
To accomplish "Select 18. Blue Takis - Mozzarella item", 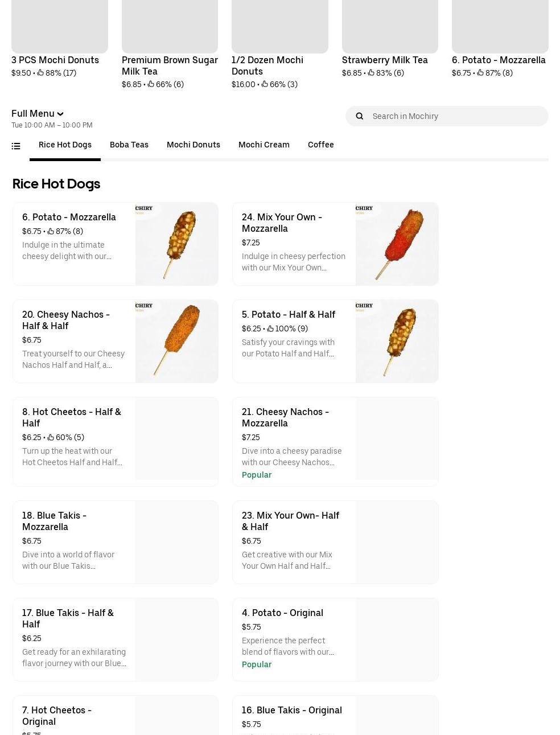I will point(116,542).
